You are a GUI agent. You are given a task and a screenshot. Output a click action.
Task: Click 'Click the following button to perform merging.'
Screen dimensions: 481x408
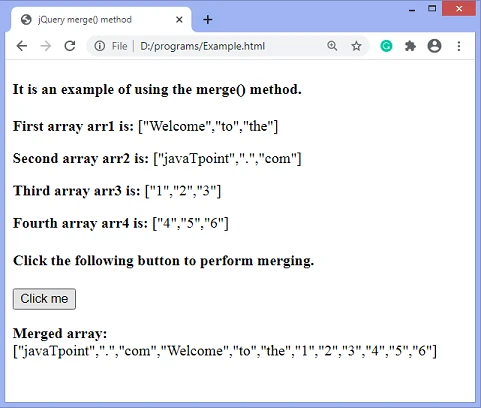[163, 260]
